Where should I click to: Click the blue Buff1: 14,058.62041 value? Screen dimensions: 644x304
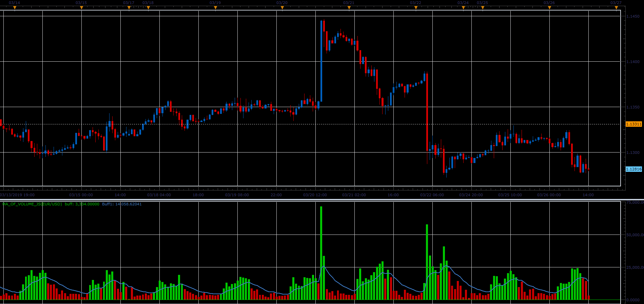[x=122, y=204]
